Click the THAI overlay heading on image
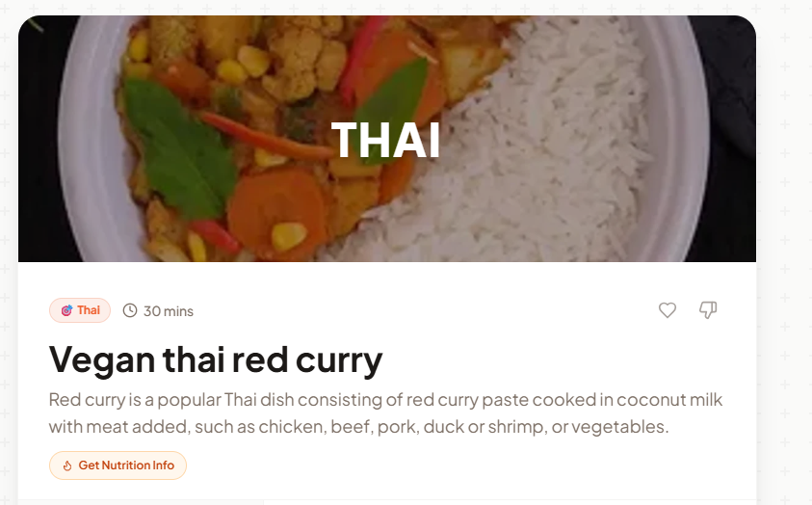The width and height of the screenshot is (812, 505). [x=386, y=140]
